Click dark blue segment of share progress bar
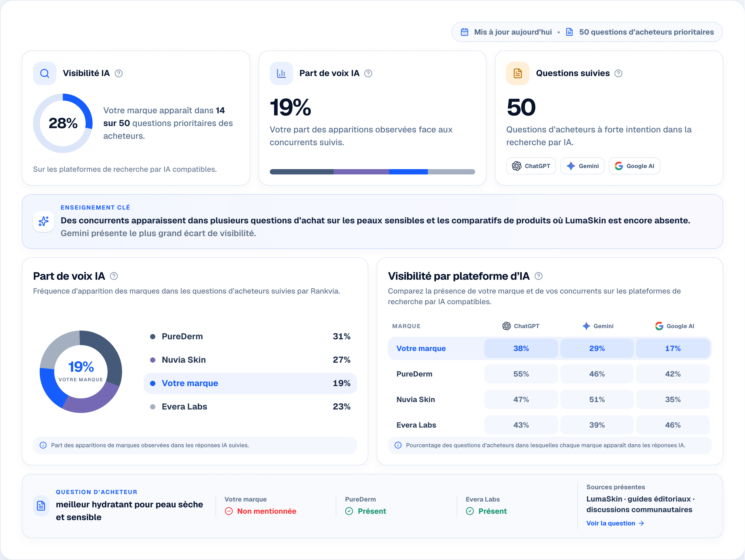The image size is (745, 560). [301, 172]
